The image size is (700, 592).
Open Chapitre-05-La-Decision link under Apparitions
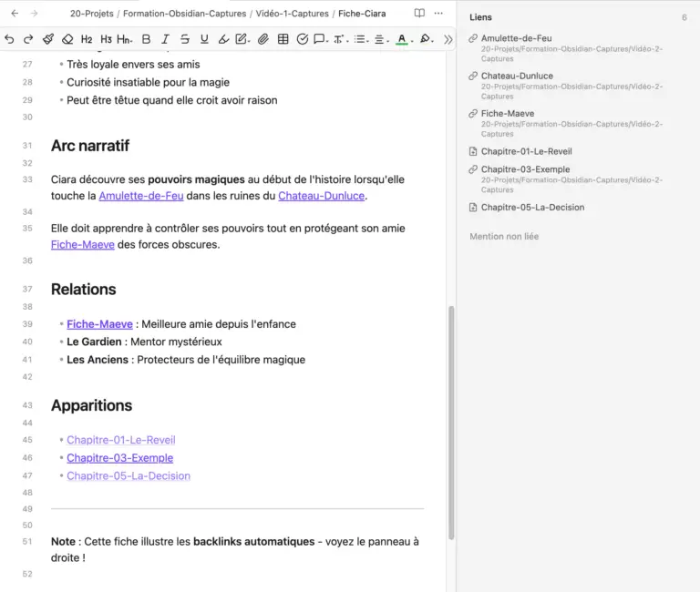click(x=128, y=475)
